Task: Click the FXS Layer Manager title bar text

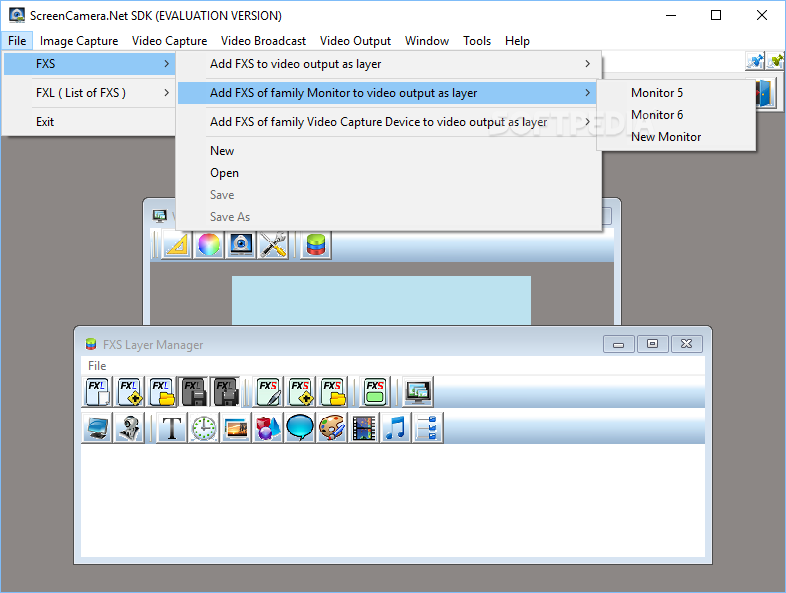Action: point(153,345)
